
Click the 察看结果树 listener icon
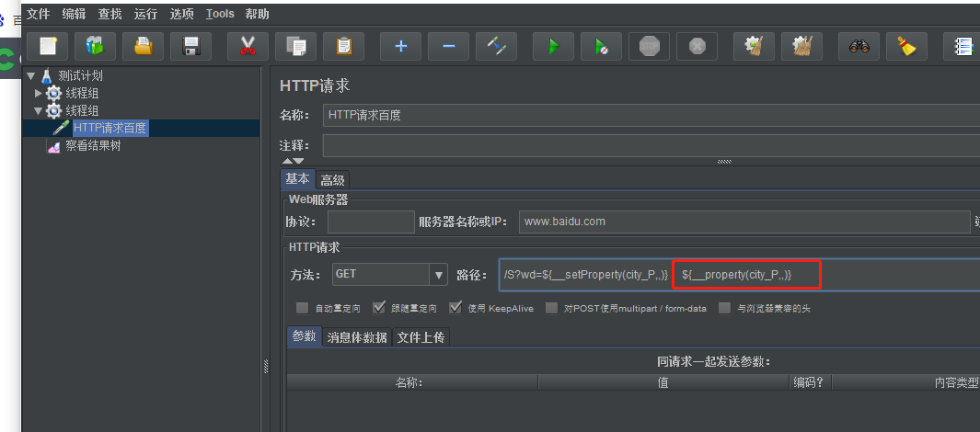point(53,147)
